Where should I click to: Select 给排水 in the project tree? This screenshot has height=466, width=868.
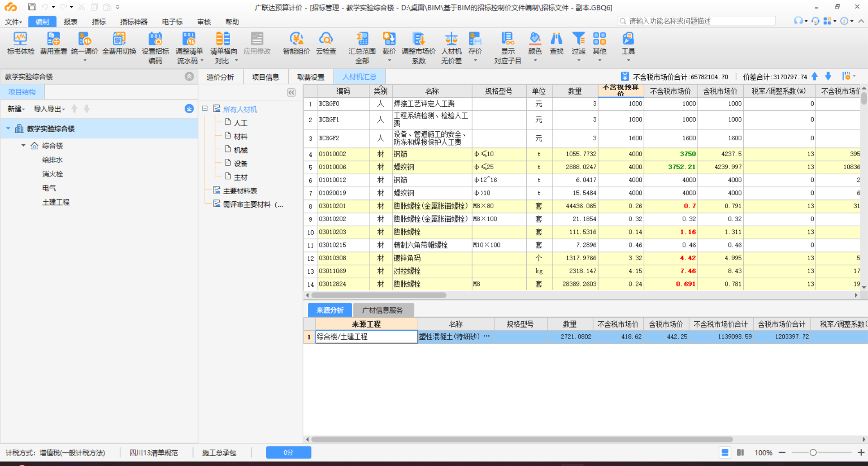(x=52, y=160)
